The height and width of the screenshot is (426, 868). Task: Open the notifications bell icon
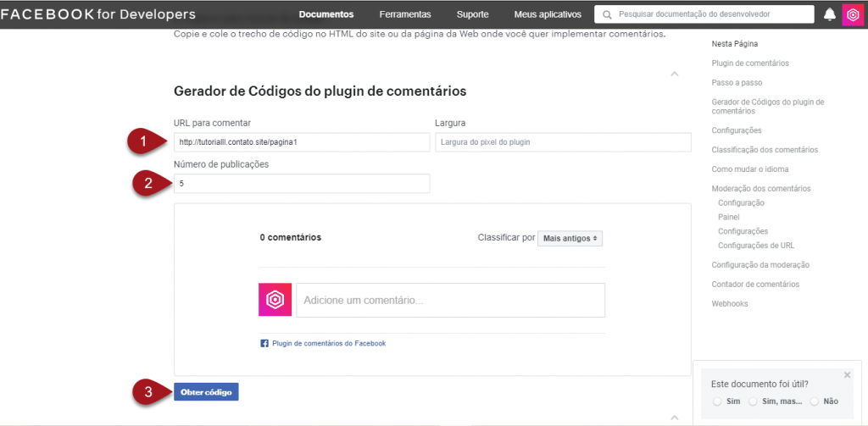829,14
